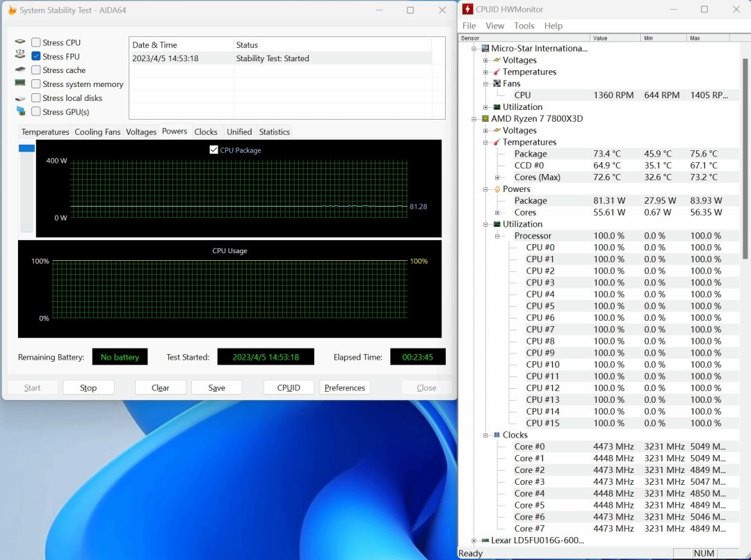The width and height of the screenshot is (751, 560).
Task: Toggle the CPU Package graph checkbox
Action: click(214, 150)
